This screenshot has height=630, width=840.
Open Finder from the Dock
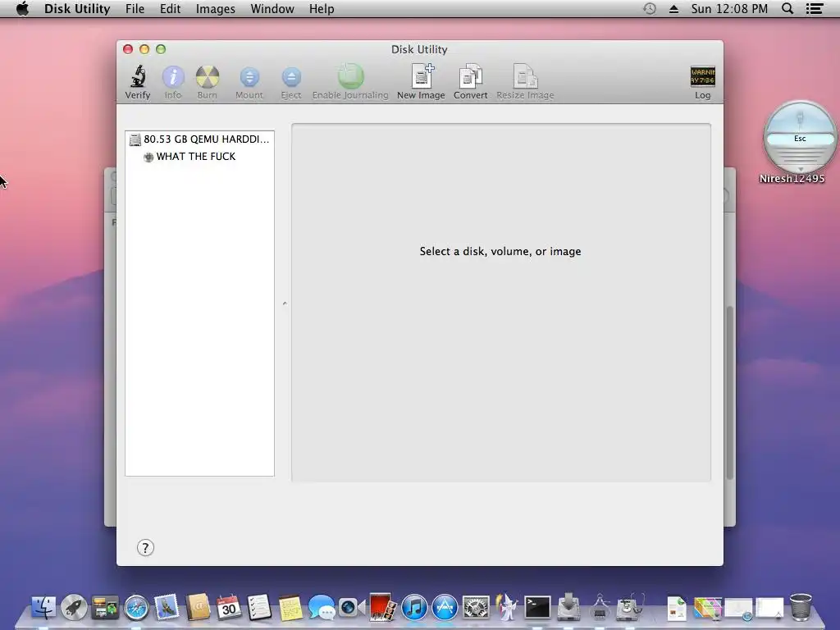click(43, 608)
